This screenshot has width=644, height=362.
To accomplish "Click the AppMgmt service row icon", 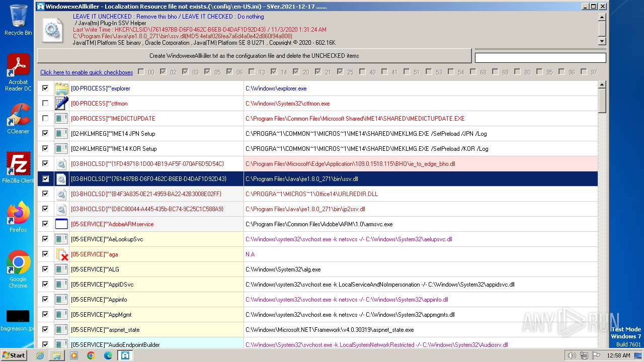I will (61, 315).
